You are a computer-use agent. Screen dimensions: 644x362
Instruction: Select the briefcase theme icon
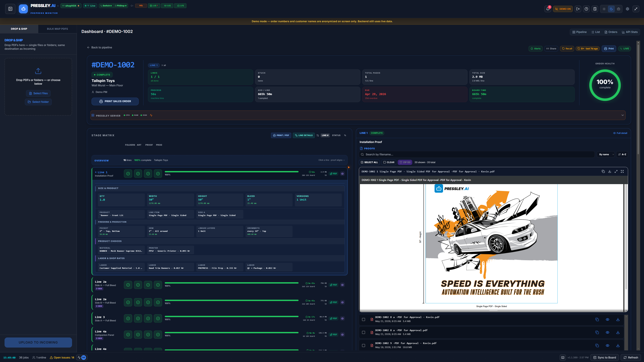pos(618,9)
